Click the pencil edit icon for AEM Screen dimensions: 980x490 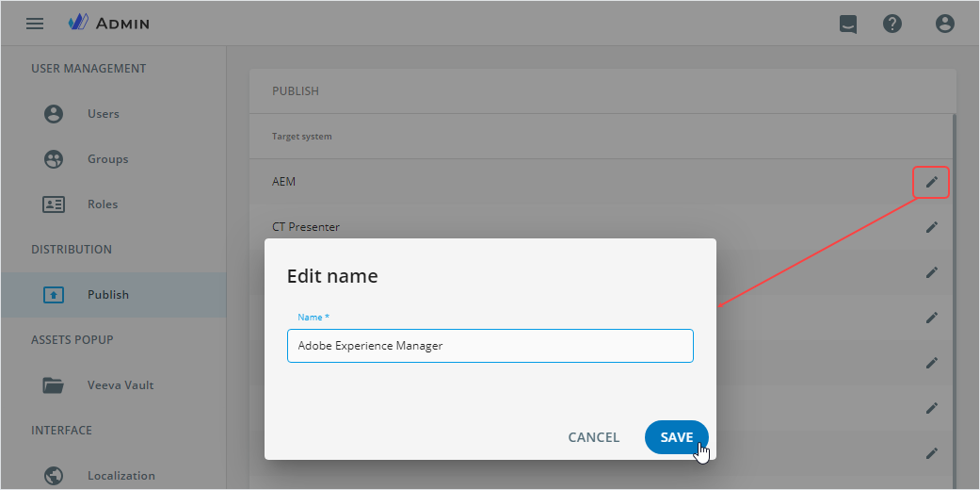[931, 182]
